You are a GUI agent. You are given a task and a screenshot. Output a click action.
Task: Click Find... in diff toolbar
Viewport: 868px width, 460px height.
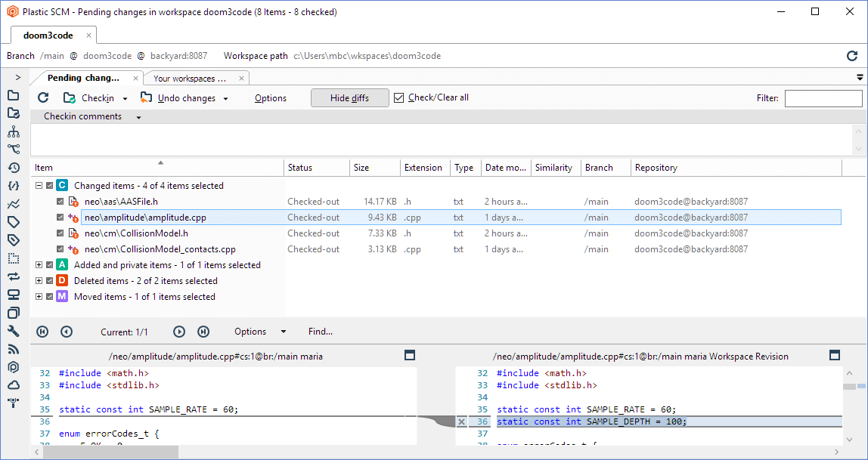click(x=321, y=332)
